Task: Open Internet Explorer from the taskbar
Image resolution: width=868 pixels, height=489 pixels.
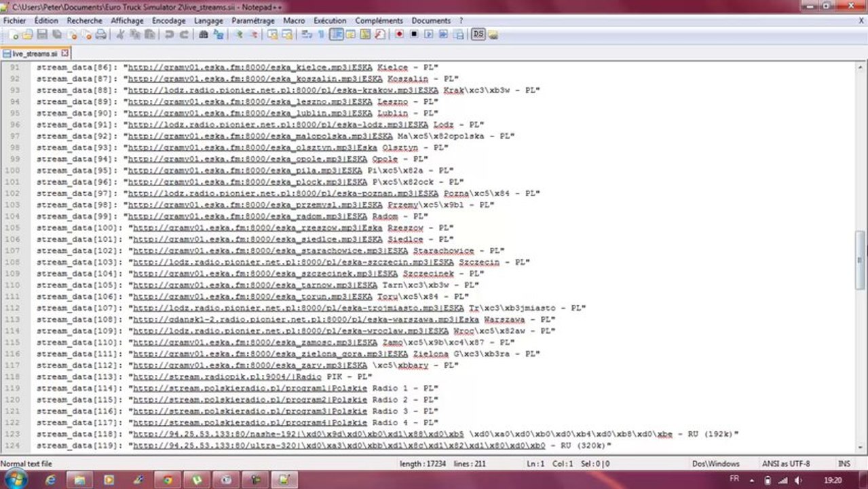Action: pyautogui.click(x=50, y=479)
